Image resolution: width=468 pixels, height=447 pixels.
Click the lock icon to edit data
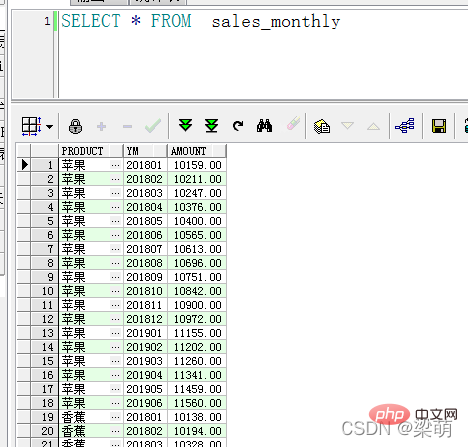coord(76,126)
